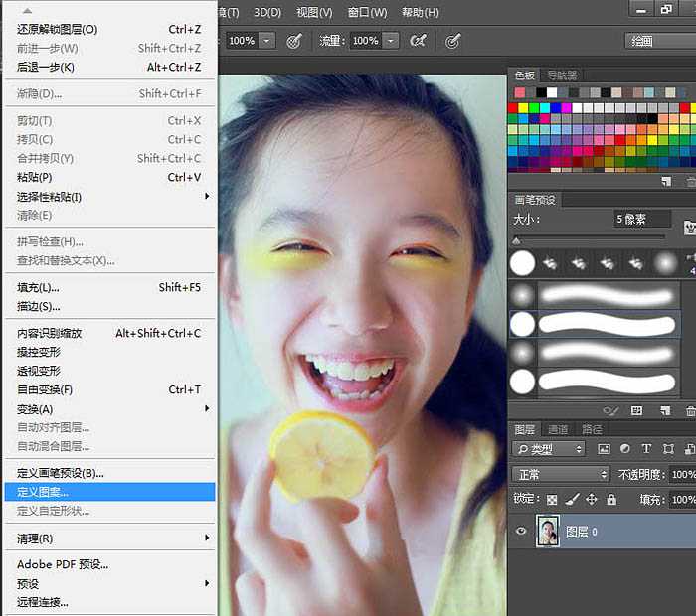Click the pixel layer filter icon
696x616 pixels.
point(605,449)
